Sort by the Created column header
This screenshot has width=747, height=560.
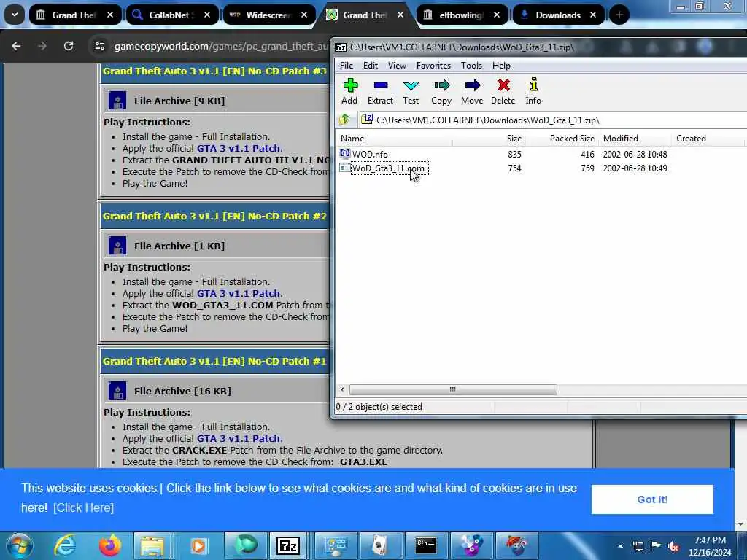708,138
